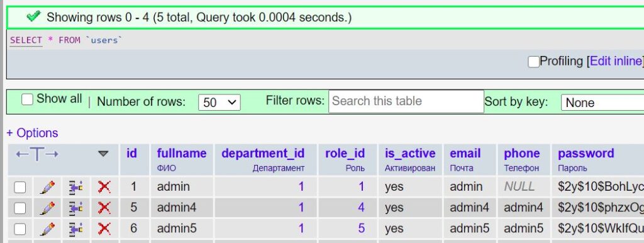Click the Search this table filter field

406,101
